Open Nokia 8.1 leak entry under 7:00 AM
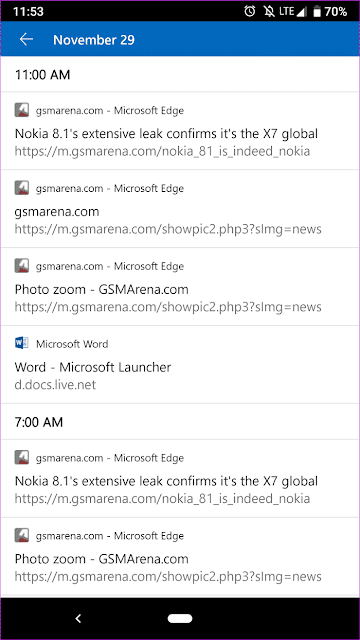The height and width of the screenshot is (640, 360). 180,478
